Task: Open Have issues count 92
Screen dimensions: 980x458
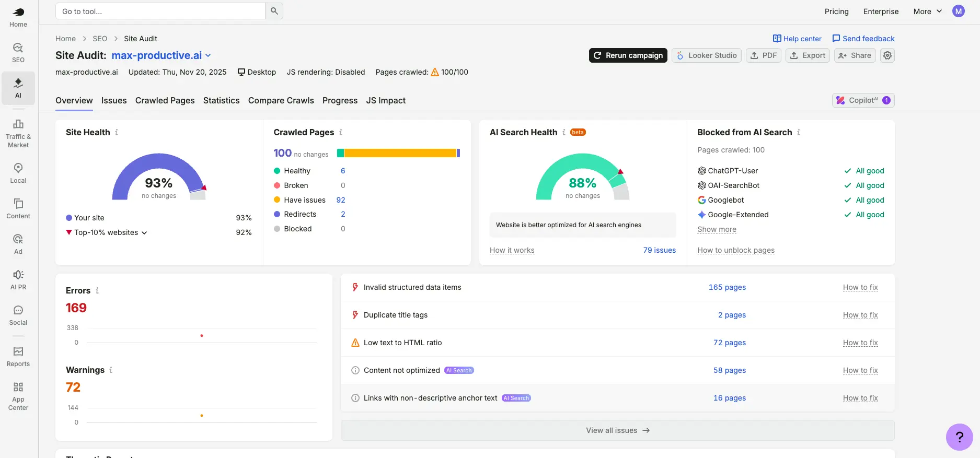Action: (341, 200)
